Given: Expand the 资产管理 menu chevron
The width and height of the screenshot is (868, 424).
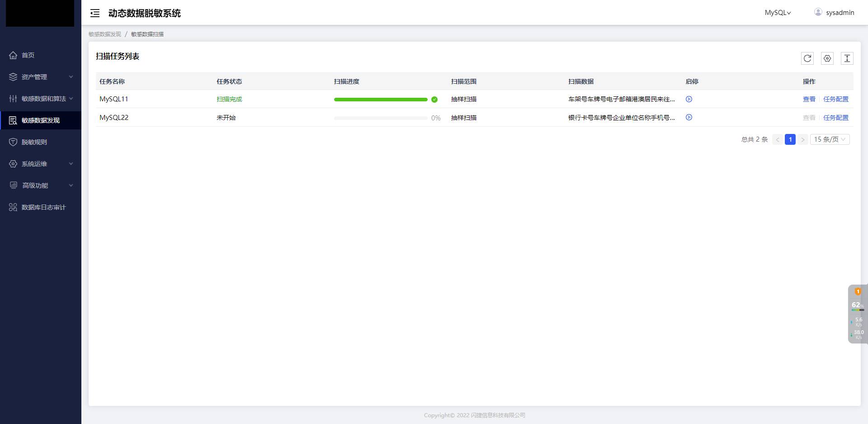Looking at the screenshot, I should [x=71, y=77].
